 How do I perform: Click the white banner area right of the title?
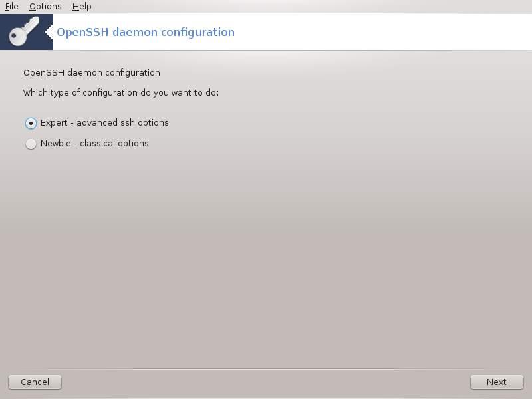pyautogui.click(x=384, y=32)
